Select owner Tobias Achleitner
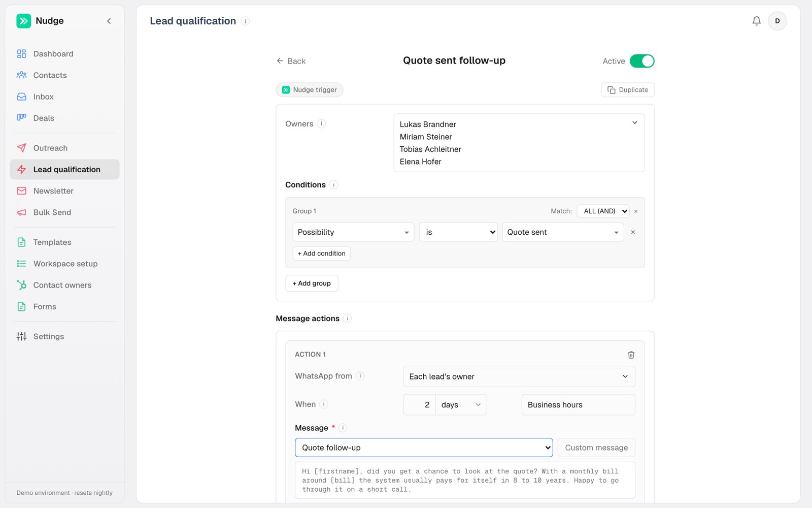This screenshot has width=812, height=508. 430,149
